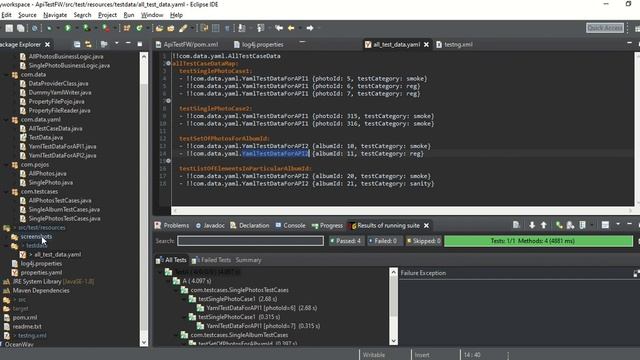
Task: Open the Navigate menu
Action: tap(55, 15)
